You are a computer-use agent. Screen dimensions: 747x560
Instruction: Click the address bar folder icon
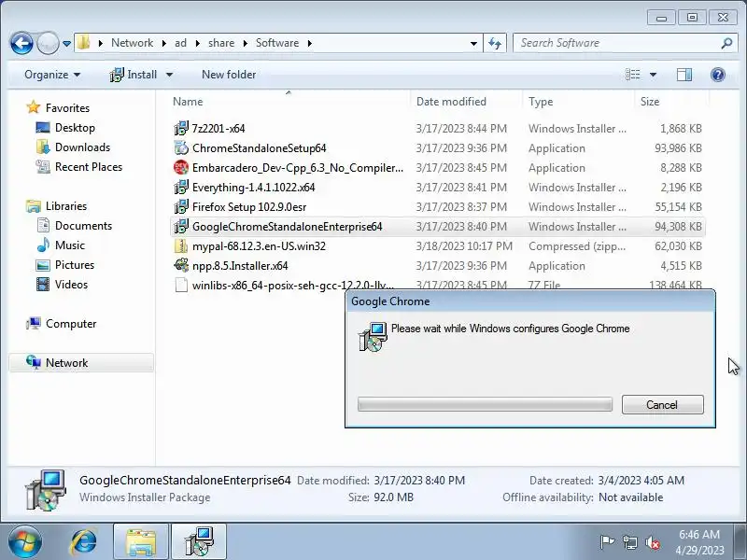pos(84,42)
